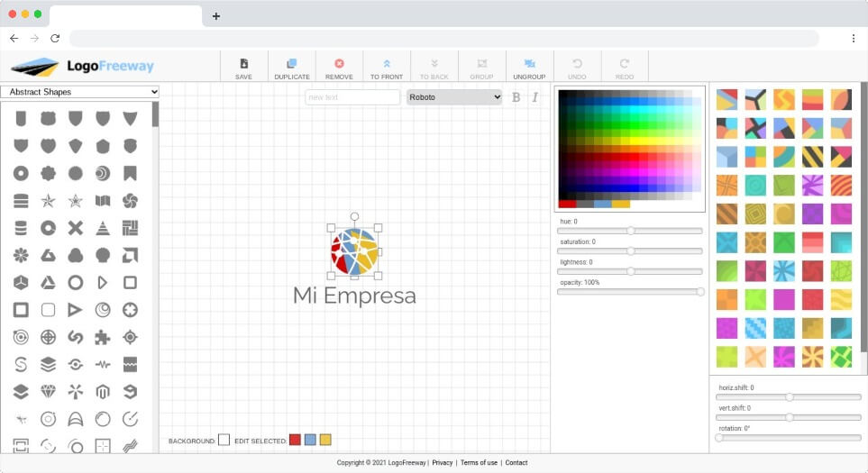This screenshot has height=473, width=868.
Task: Select the puzzle piece shape
Action: click(103, 337)
